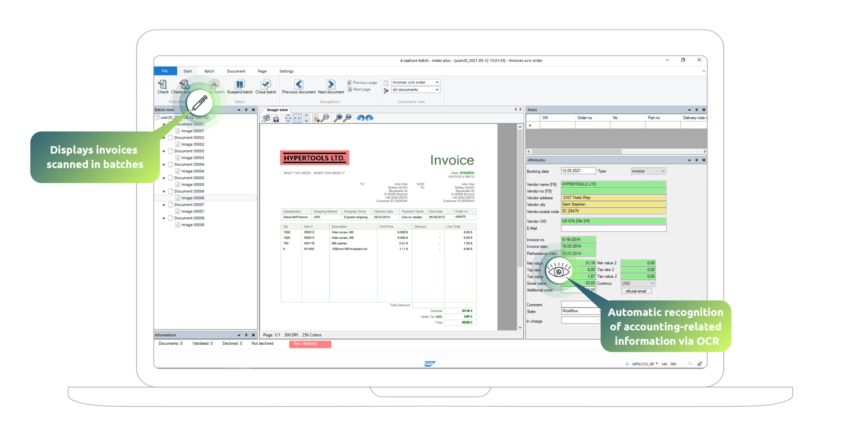Switch to the Settings ribbon tab

(286, 71)
